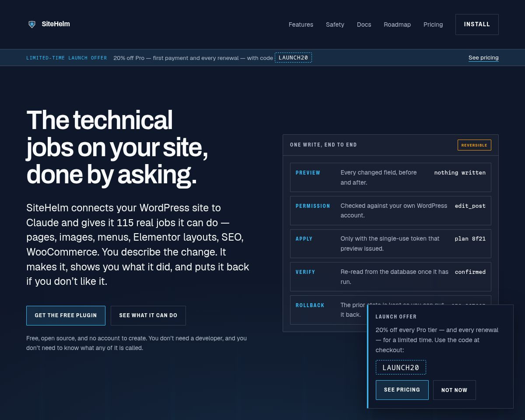This screenshot has height=420, width=525.
Task: Click the LAUNCH20 code in the banner
Action: pyautogui.click(x=293, y=58)
